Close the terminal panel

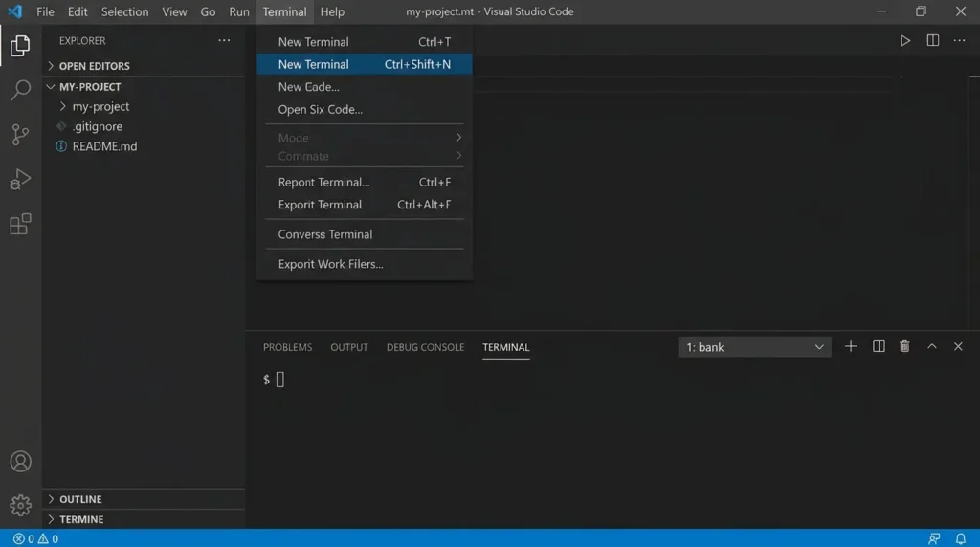click(x=958, y=346)
